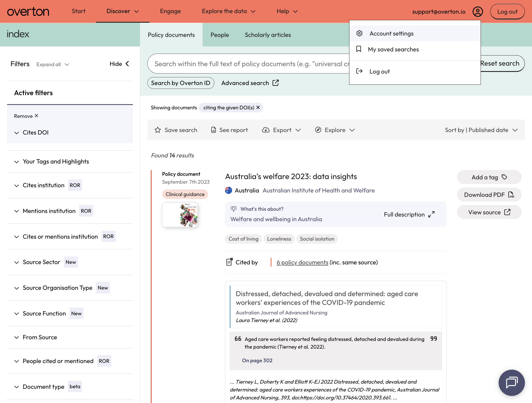Remove the citing the given DOI(s) chip
Screen dimensions: 532x403
click(258, 107)
